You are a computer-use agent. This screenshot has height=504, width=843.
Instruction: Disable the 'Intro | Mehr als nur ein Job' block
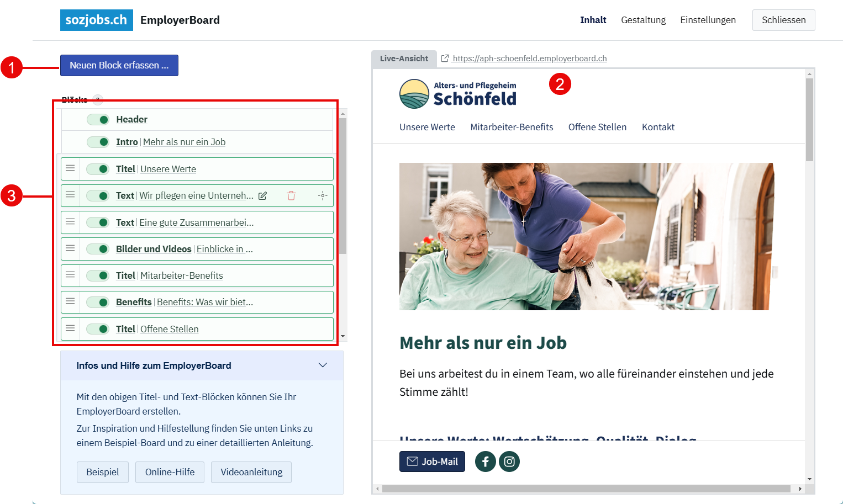coord(98,142)
